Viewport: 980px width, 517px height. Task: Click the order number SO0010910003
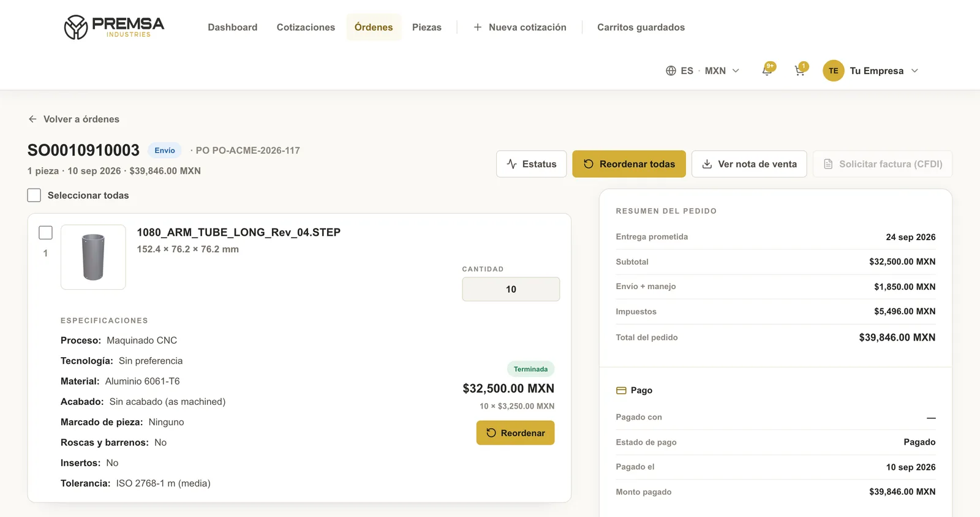click(83, 150)
